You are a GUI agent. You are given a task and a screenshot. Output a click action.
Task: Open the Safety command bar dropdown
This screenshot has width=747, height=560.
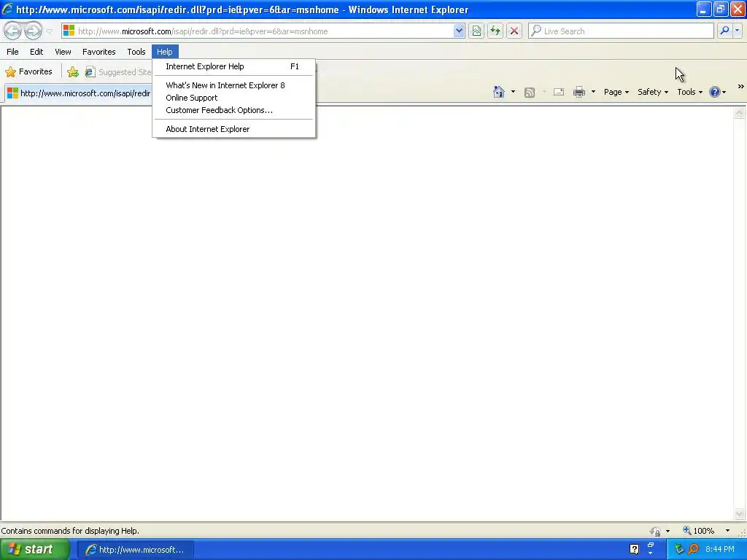click(653, 92)
